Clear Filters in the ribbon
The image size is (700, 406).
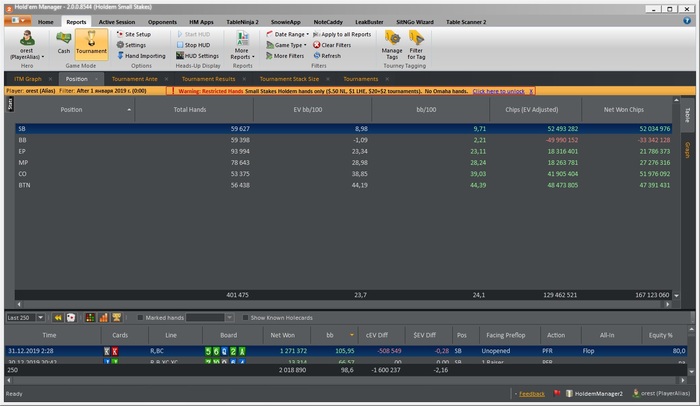pyautogui.click(x=332, y=45)
